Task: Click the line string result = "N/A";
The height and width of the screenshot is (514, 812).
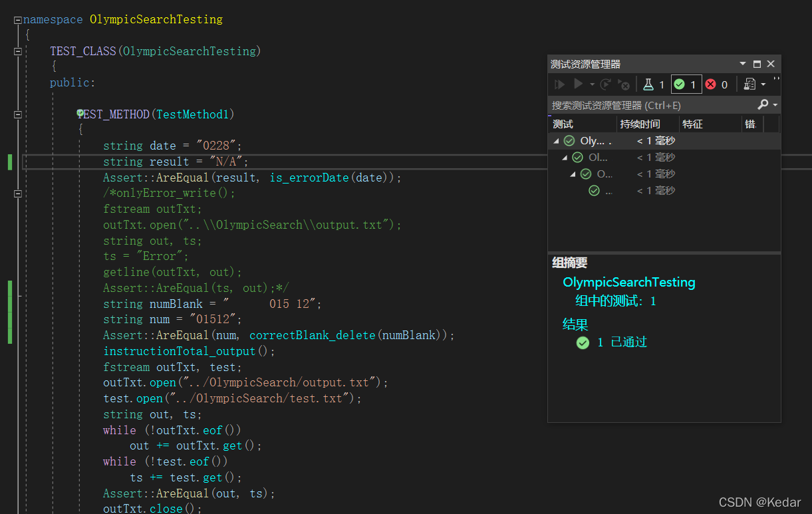Action: coord(176,162)
